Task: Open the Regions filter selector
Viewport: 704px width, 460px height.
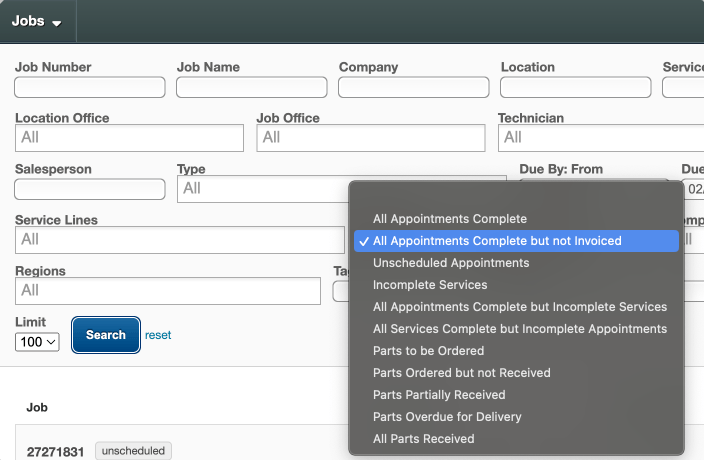Action: click(x=168, y=291)
